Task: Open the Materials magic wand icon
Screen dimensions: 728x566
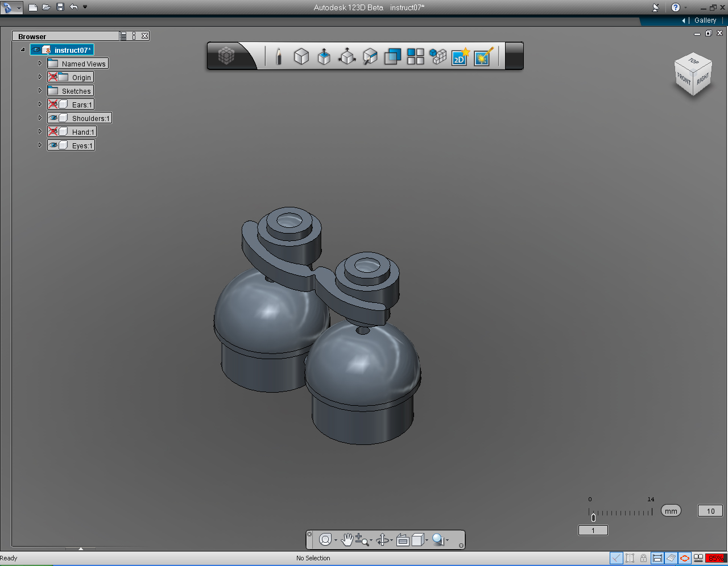Action: pos(483,56)
